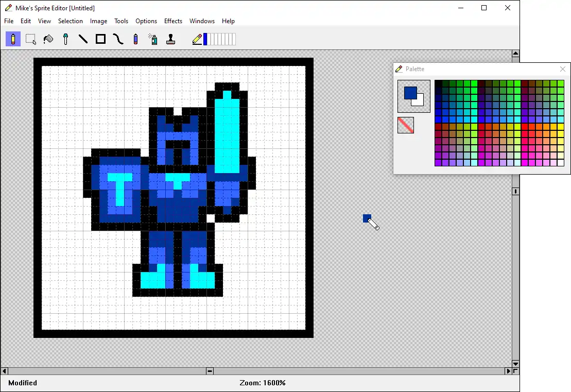Click the Modified status text
571x392 pixels.
pos(23,383)
